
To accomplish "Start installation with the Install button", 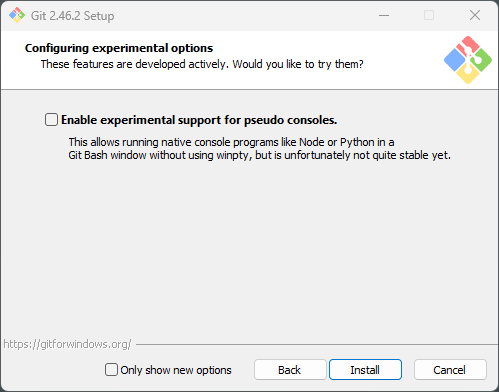I will [365, 370].
